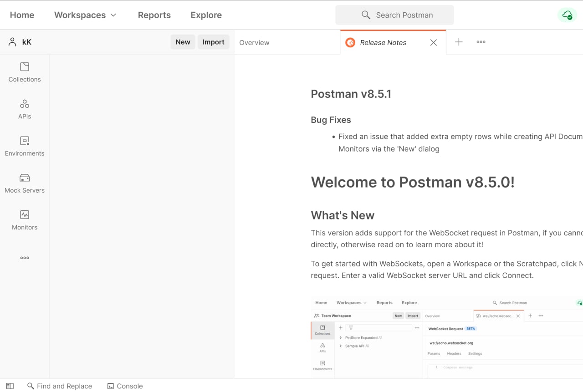583x392 pixels.
Task: Toggle sidebar visibility icon in status bar
Action: click(x=10, y=386)
